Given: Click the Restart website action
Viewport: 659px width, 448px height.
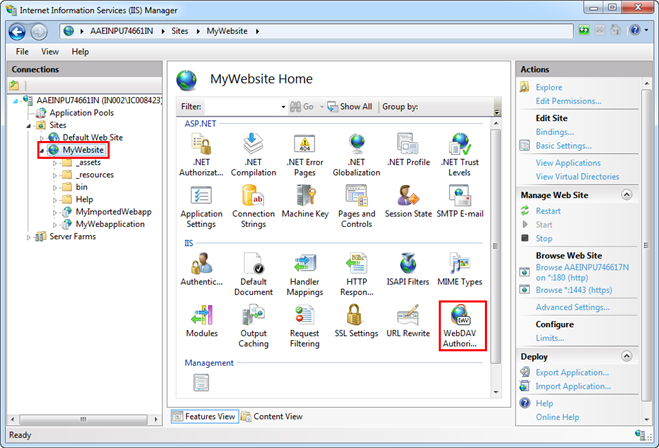Looking at the screenshot, I should 548,211.
